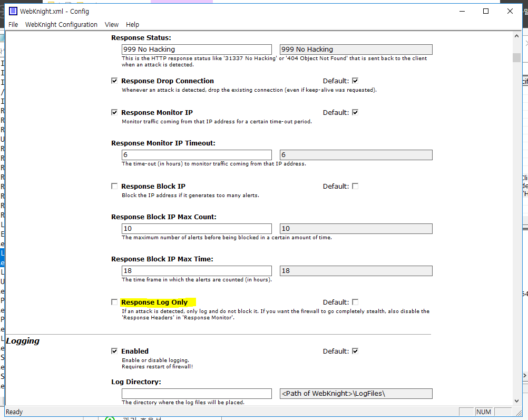Click the highlighted Response Log Only label
Screen dimensions: 528x420
[x=154, y=302]
